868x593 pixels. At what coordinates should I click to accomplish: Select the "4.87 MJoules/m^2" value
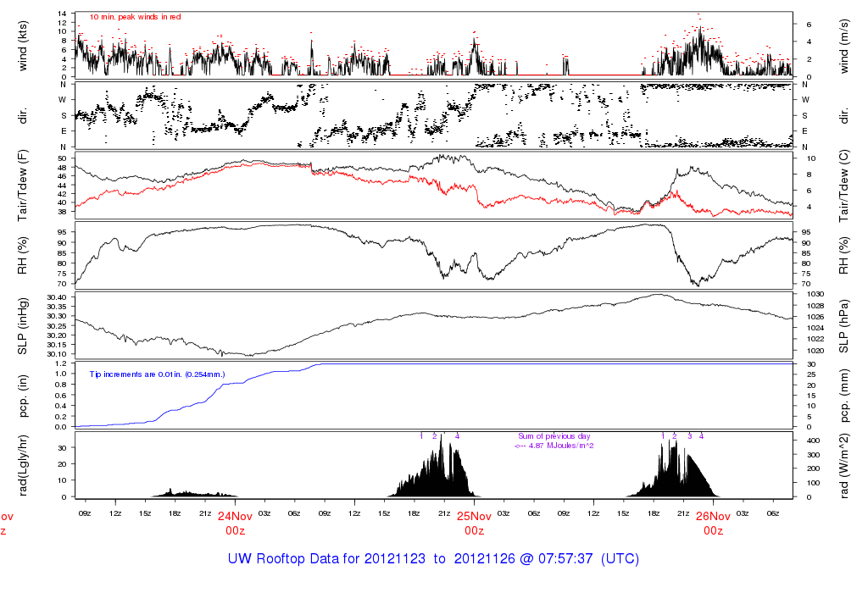coord(561,446)
